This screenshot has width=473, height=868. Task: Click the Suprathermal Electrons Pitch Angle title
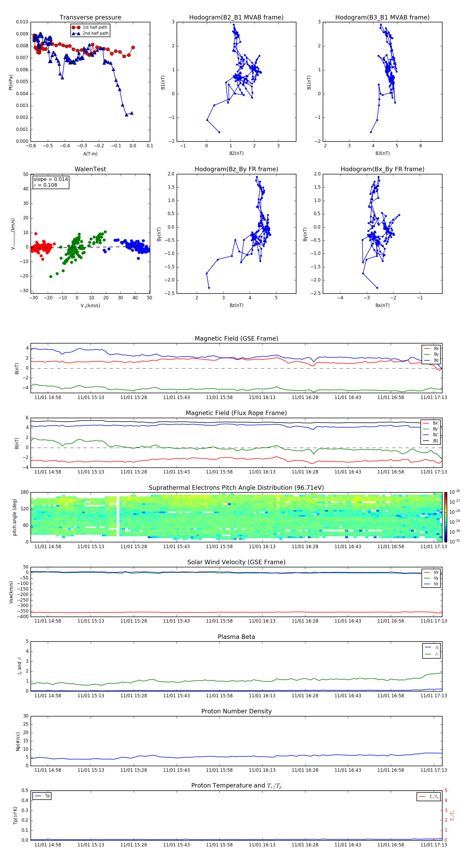[x=236, y=488]
